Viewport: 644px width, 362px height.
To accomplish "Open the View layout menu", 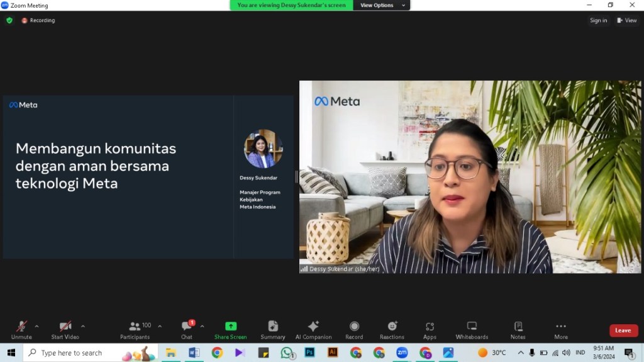I will [627, 20].
